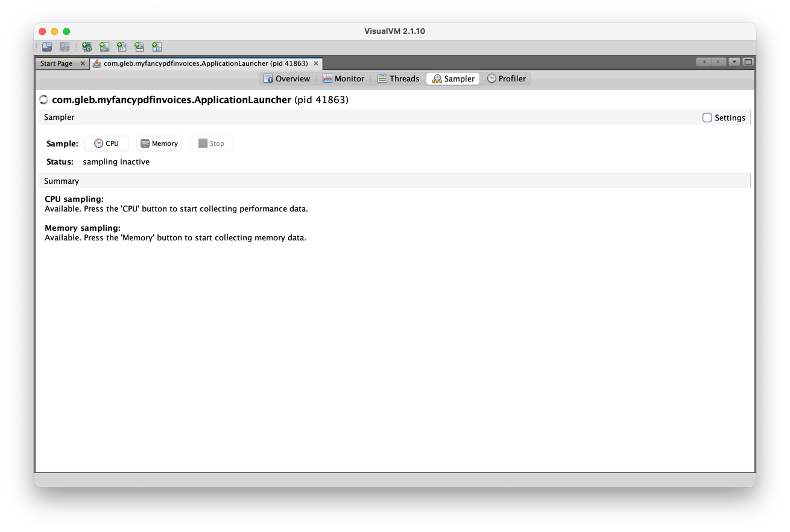Select the Start Page tab
Image resolution: width=790 pixels, height=532 pixels.
[56, 63]
